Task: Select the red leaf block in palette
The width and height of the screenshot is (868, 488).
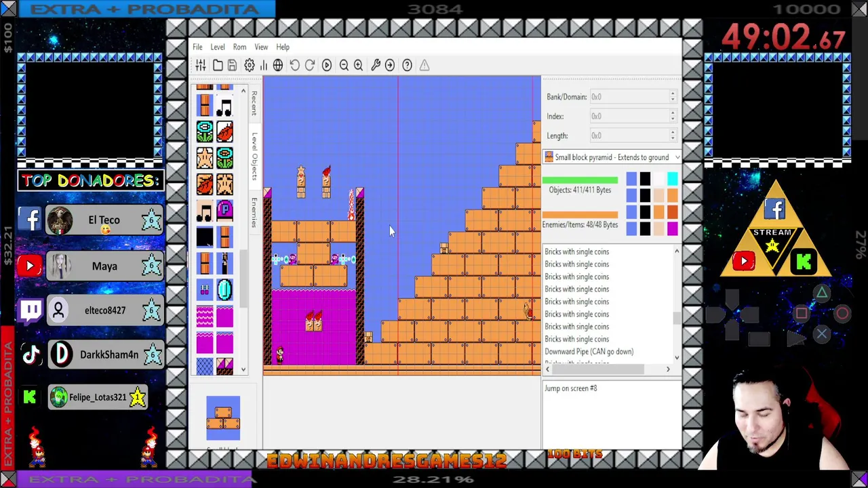Action: [x=224, y=131]
